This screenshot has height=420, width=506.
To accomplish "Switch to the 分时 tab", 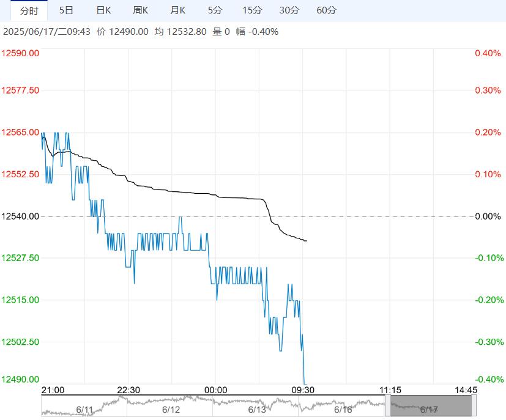I will (x=29, y=10).
